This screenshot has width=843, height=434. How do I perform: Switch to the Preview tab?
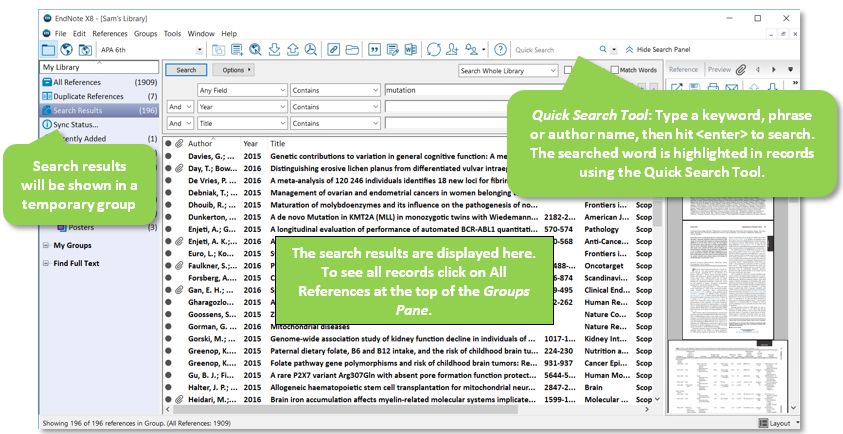(x=719, y=69)
